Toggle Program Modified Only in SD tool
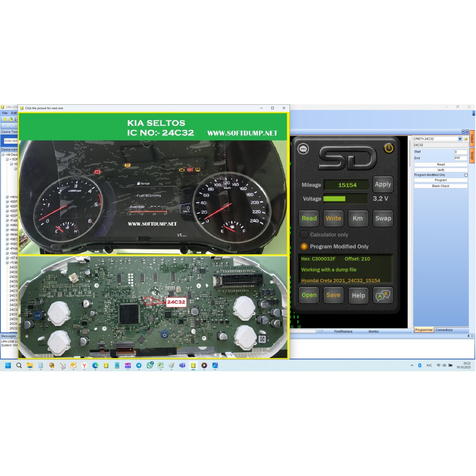 point(304,247)
